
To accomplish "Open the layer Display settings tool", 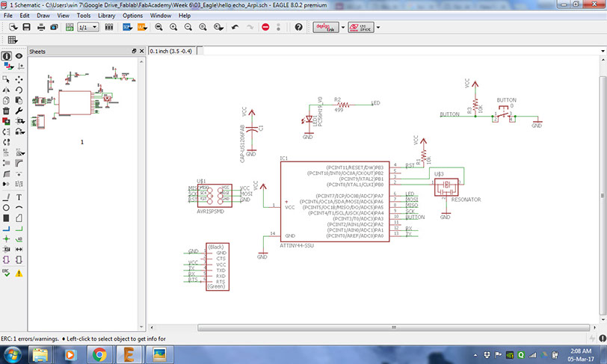I will click(8, 67).
